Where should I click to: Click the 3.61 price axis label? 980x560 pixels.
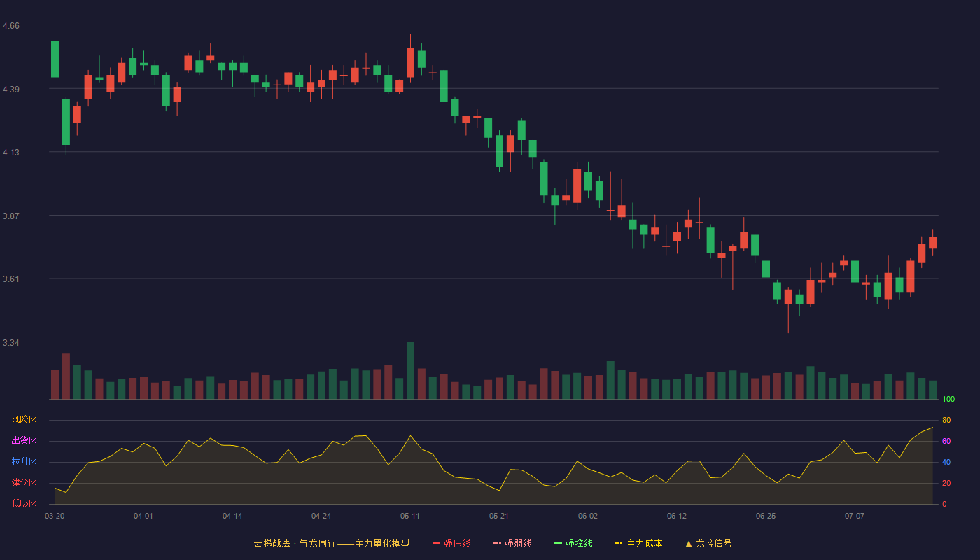[x=11, y=279]
